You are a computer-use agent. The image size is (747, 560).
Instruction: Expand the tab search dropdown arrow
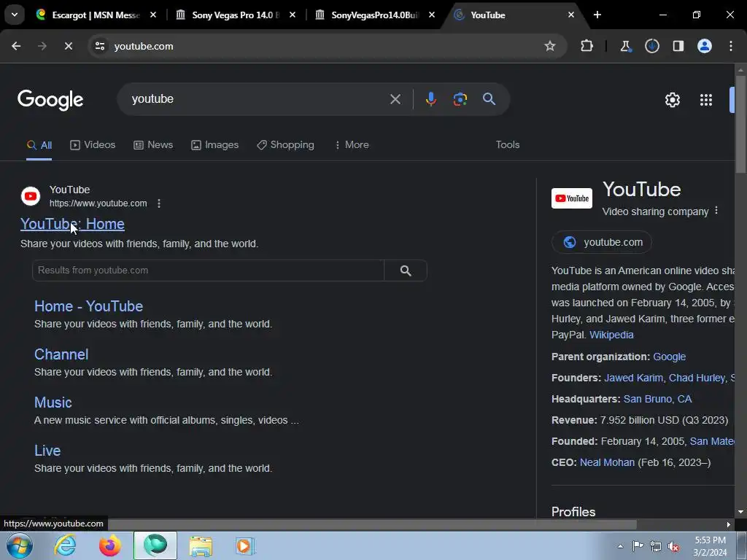click(15, 15)
